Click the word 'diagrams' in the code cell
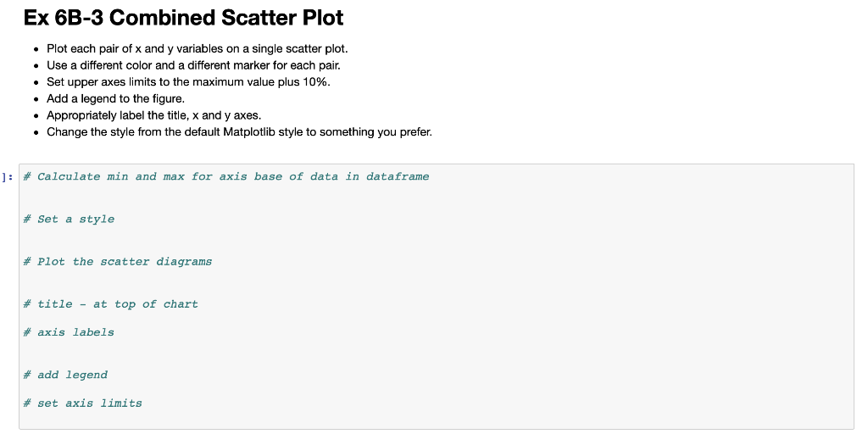Image resolution: width=868 pixels, height=445 pixels. point(184,262)
